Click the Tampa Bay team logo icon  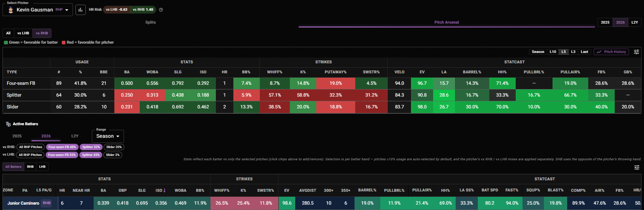click(x=8, y=124)
